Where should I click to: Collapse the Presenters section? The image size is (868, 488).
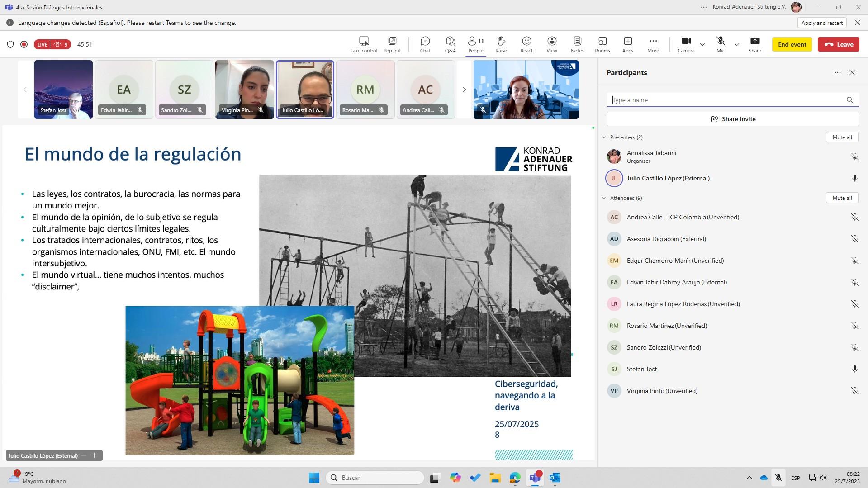coord(604,137)
